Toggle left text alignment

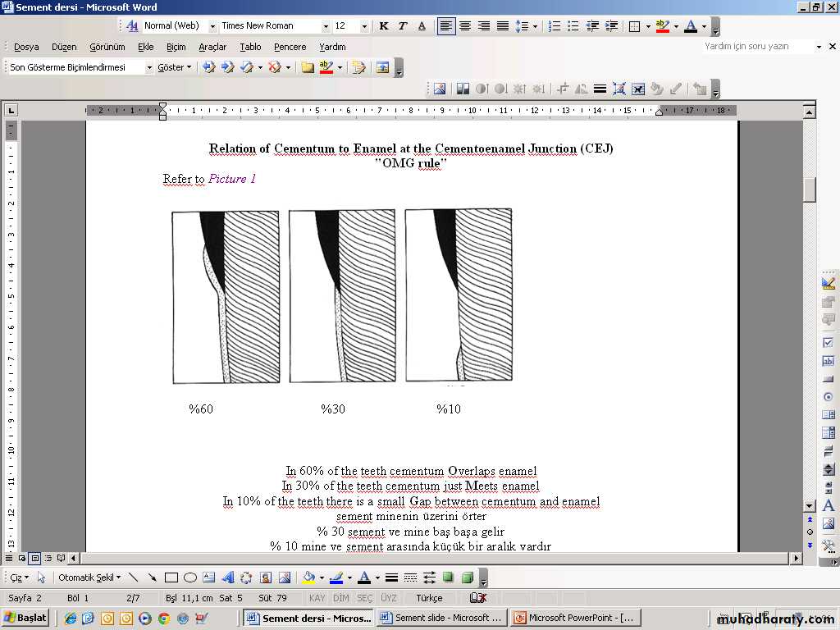point(445,26)
